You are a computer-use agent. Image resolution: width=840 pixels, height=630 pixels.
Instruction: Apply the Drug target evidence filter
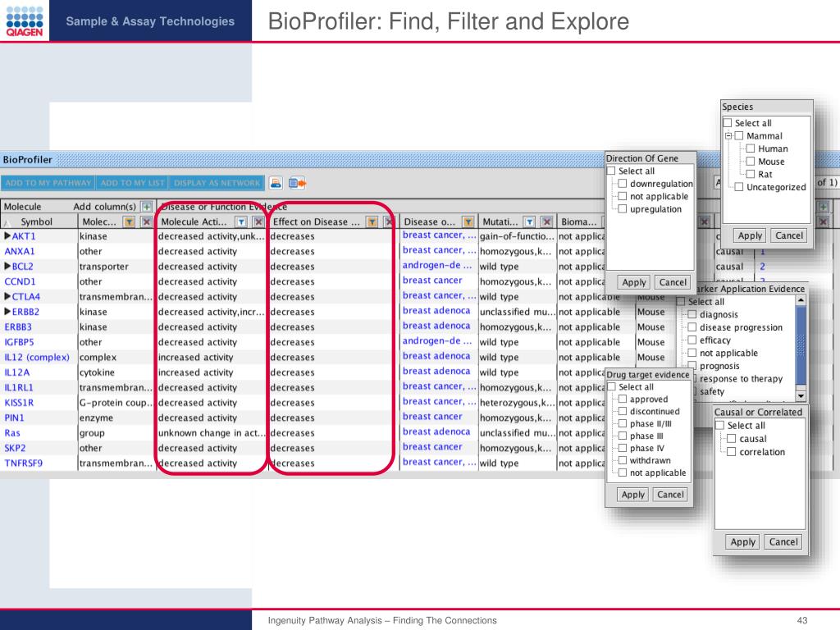pyautogui.click(x=632, y=495)
